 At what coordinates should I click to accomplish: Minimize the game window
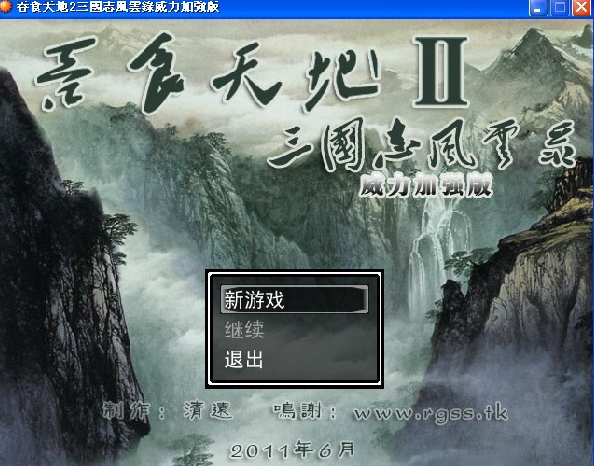(x=537, y=8)
